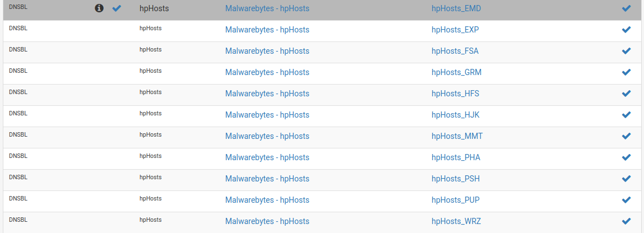This screenshot has height=233, width=644.
Task: Click Malwarebytes - hpHosts link in the hpHosts_HJK row
Action: [267, 115]
